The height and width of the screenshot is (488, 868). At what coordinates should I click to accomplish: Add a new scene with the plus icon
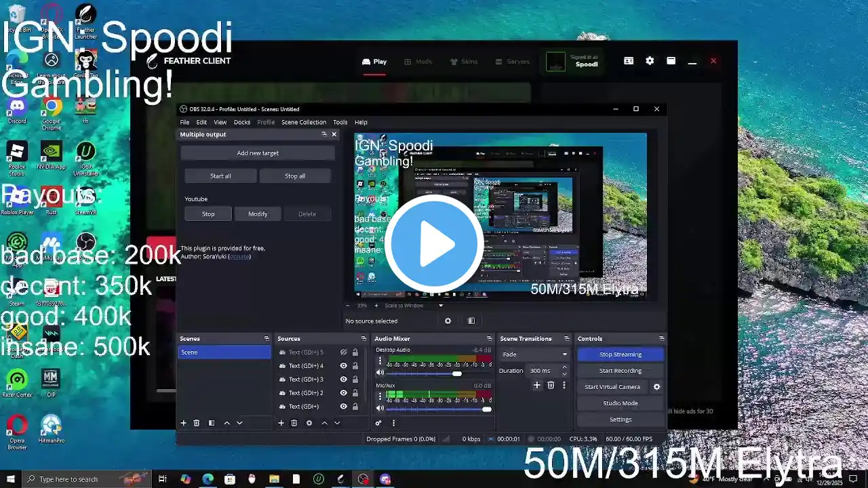coord(183,423)
